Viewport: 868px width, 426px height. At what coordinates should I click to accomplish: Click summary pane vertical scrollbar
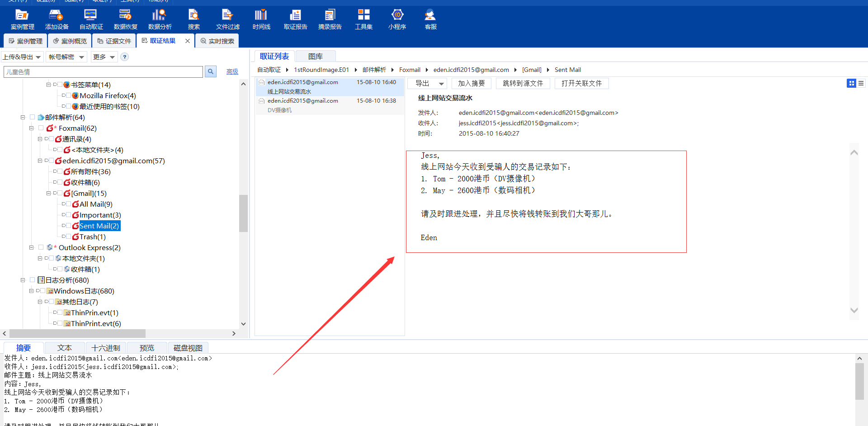pos(859,381)
